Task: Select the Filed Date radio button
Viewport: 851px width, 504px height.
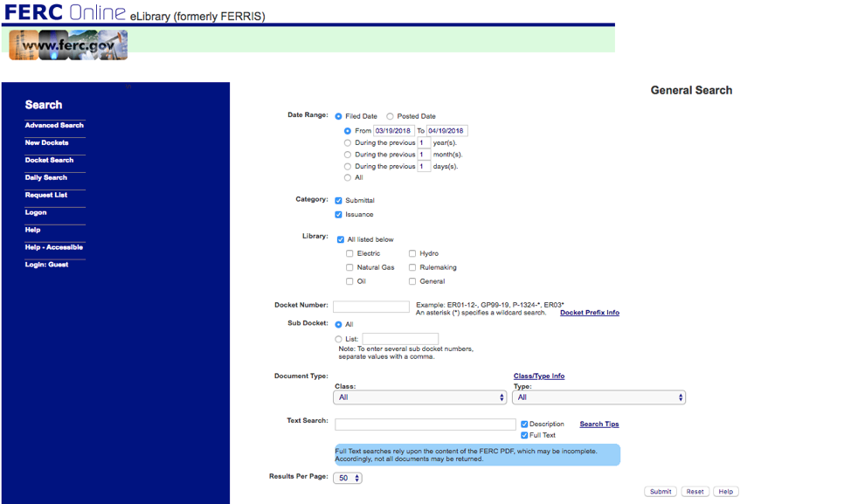Action: pos(339,116)
